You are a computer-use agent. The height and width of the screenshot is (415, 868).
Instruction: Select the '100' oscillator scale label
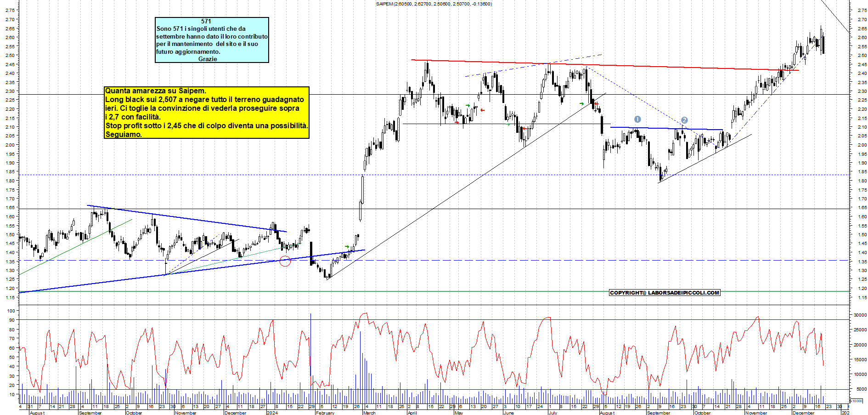(11, 311)
